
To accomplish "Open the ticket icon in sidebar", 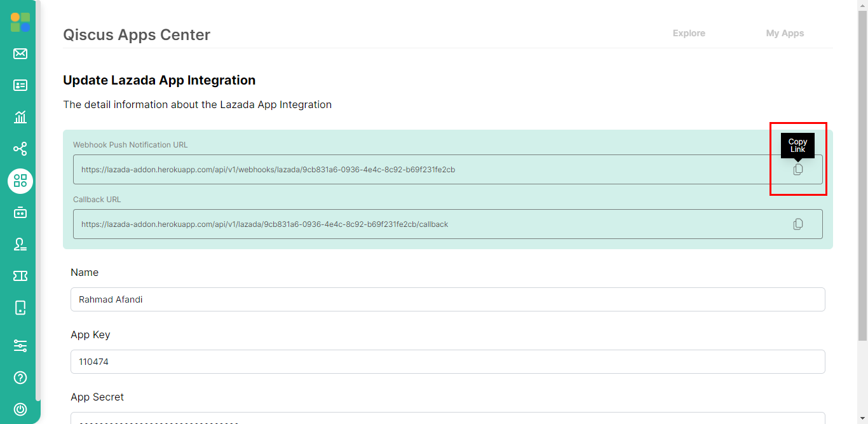I will [20, 276].
